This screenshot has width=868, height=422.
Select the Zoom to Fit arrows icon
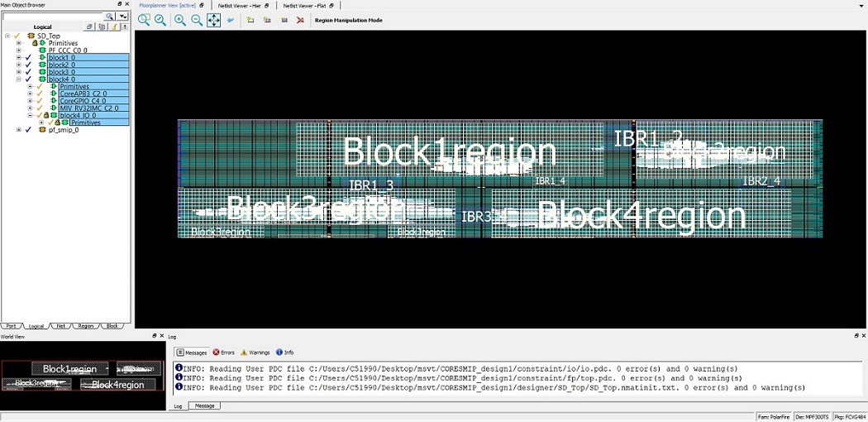pyautogui.click(x=213, y=20)
